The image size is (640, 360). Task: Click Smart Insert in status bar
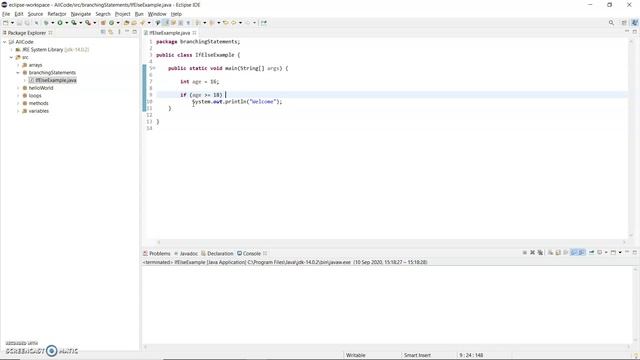(x=417, y=356)
